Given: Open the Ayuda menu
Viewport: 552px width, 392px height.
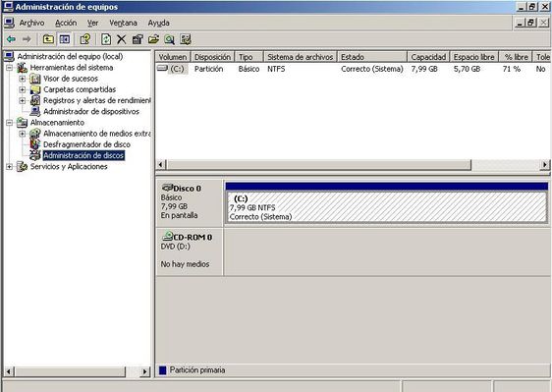Looking at the screenshot, I should (158, 23).
